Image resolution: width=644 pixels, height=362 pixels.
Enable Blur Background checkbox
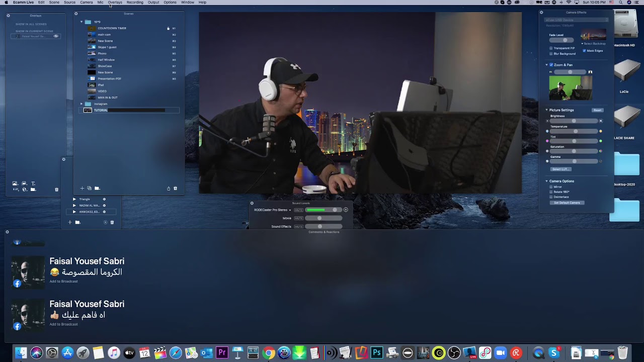[x=551, y=53]
